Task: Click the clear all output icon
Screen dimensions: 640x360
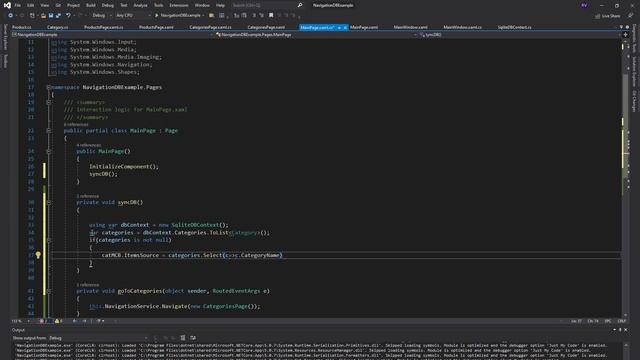Action: point(183,338)
